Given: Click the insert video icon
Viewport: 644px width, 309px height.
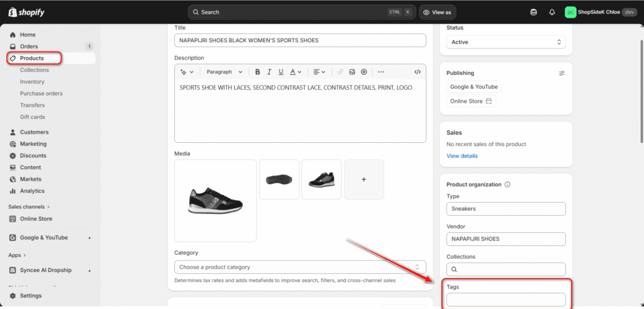Looking at the screenshot, I should 364,72.
